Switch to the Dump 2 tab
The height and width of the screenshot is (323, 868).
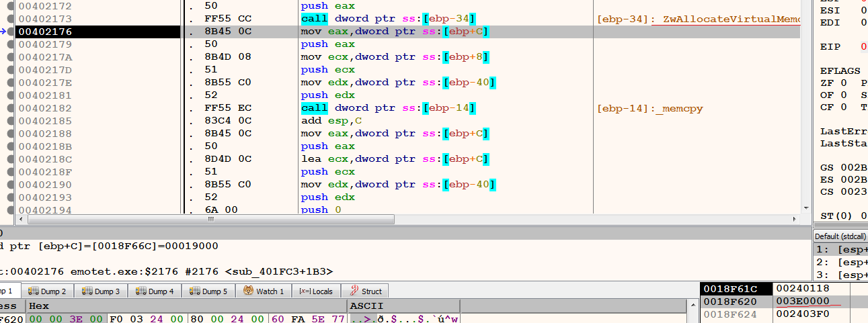[46, 291]
